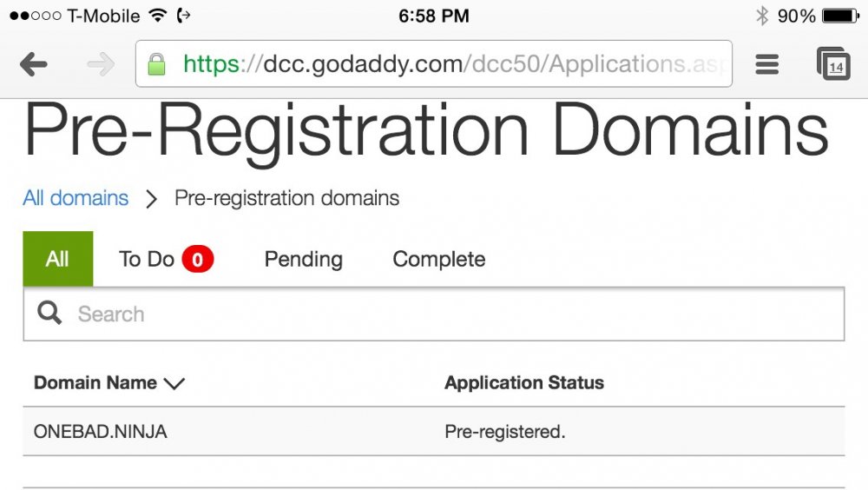The width and height of the screenshot is (868, 490).
Task: Tap the battery indicator icon
Action: pyautogui.click(x=840, y=16)
